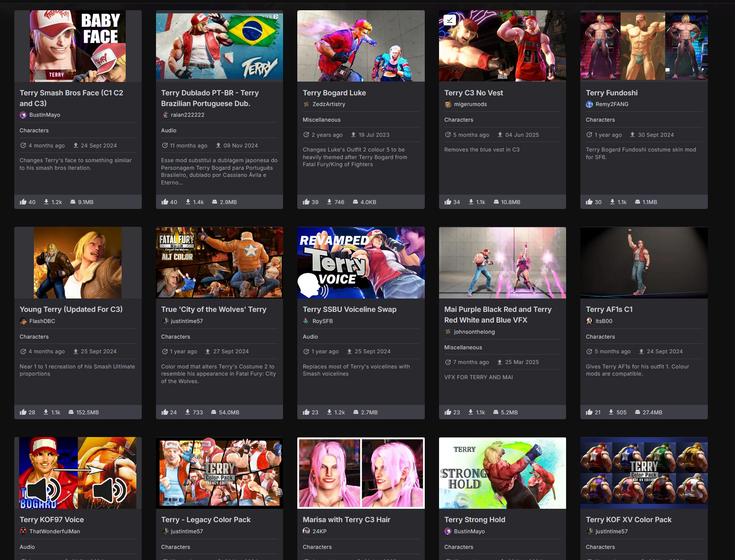Click the 24KP author avatar
The image size is (735, 560).
[x=306, y=531]
